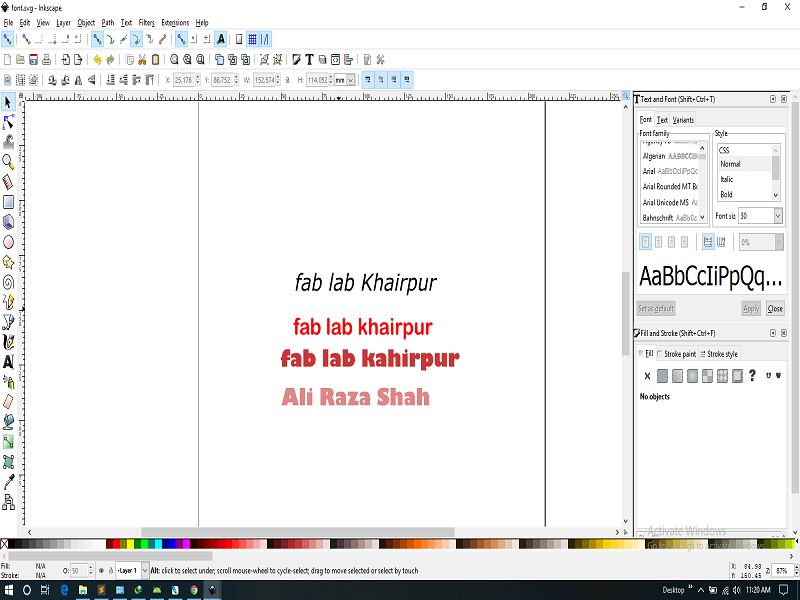Image resolution: width=800 pixels, height=600 pixels.
Task: Click the Redo arrow icon
Action: coord(110,60)
